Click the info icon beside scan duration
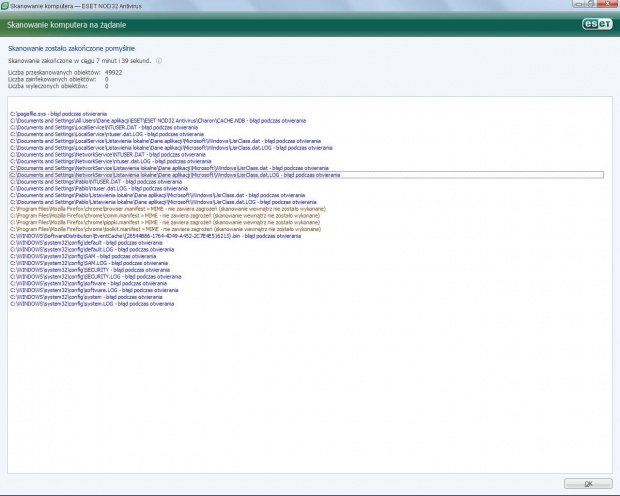The image size is (620, 496). pyautogui.click(x=159, y=61)
